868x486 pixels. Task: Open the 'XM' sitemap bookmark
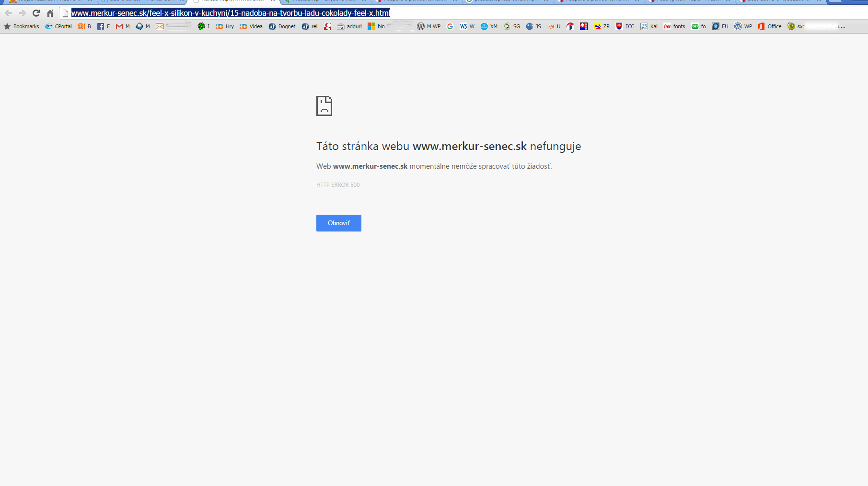tap(489, 26)
